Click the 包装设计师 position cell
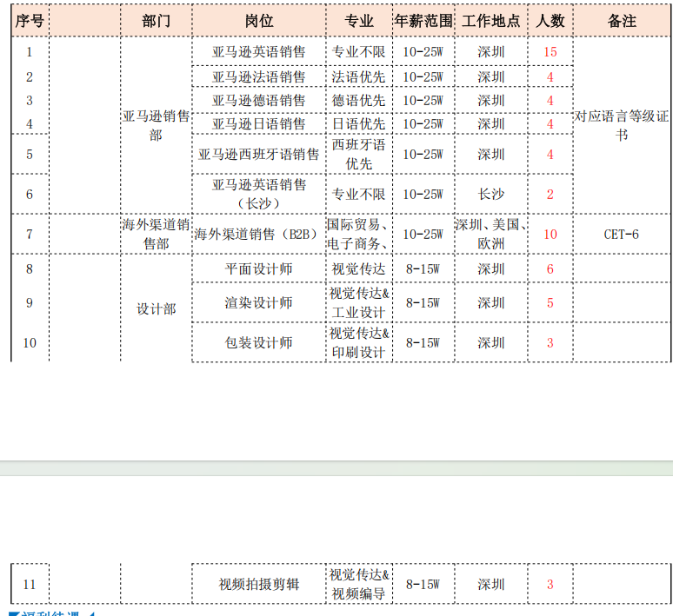The image size is (673, 616). tap(259, 342)
